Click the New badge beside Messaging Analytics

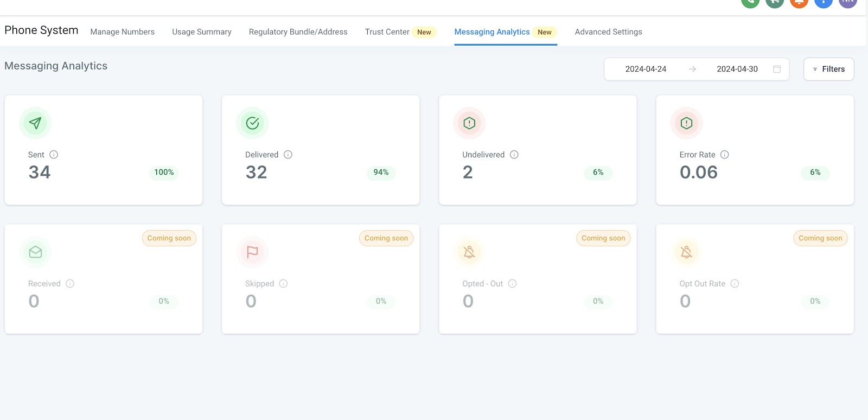point(545,33)
